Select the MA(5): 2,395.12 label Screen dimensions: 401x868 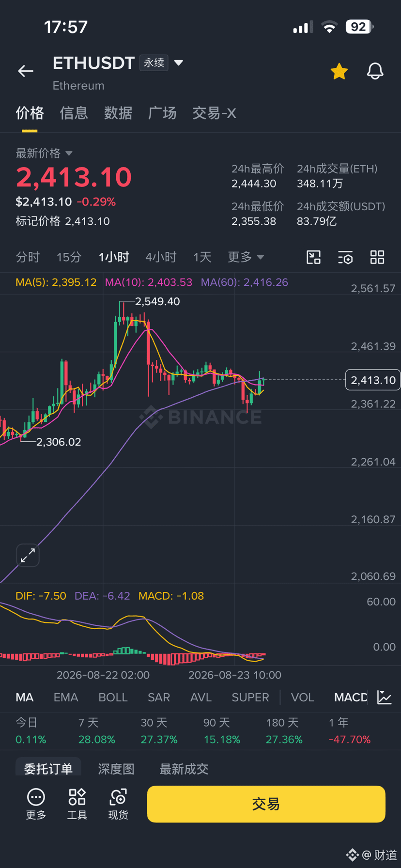pyautogui.click(x=56, y=282)
